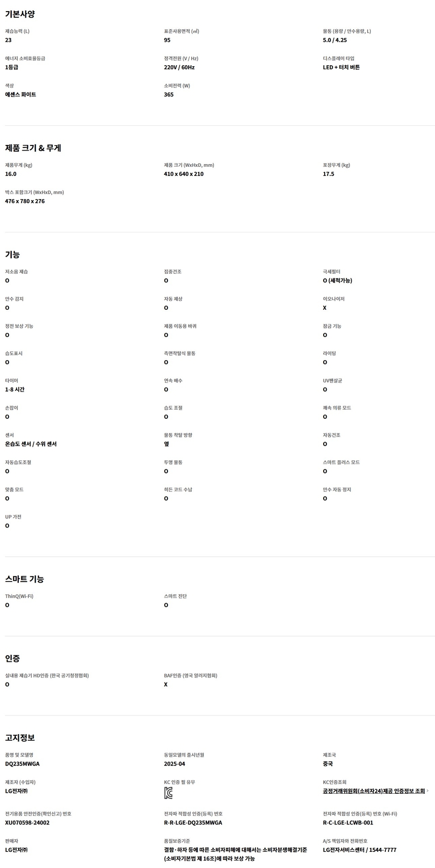
Task: Click the model name DQ235MWGA
Action: pos(22,764)
